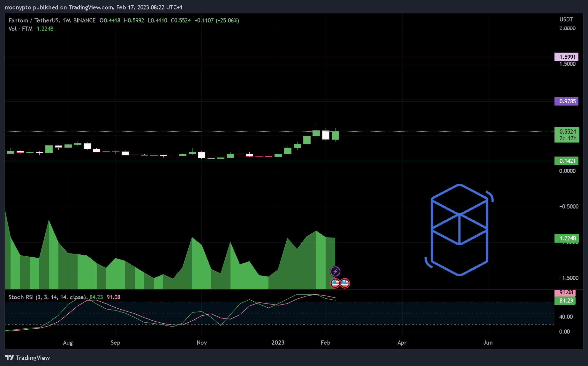Screen dimensions: 588x366
Task: Click the Stoch RSI indicator legend title
Action: [47, 297]
